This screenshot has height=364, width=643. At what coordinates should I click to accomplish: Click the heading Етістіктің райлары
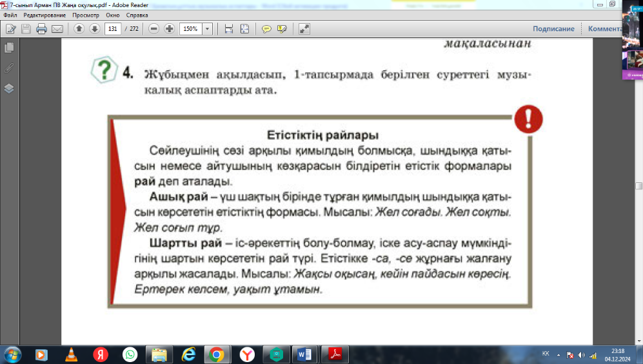[322, 135]
